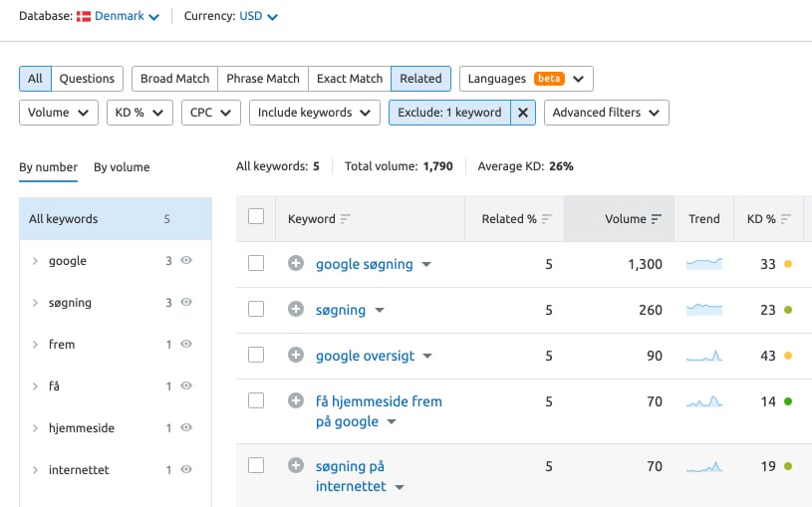Click the plus icon beside 'google søgning'
812x507 pixels.
[x=296, y=264]
